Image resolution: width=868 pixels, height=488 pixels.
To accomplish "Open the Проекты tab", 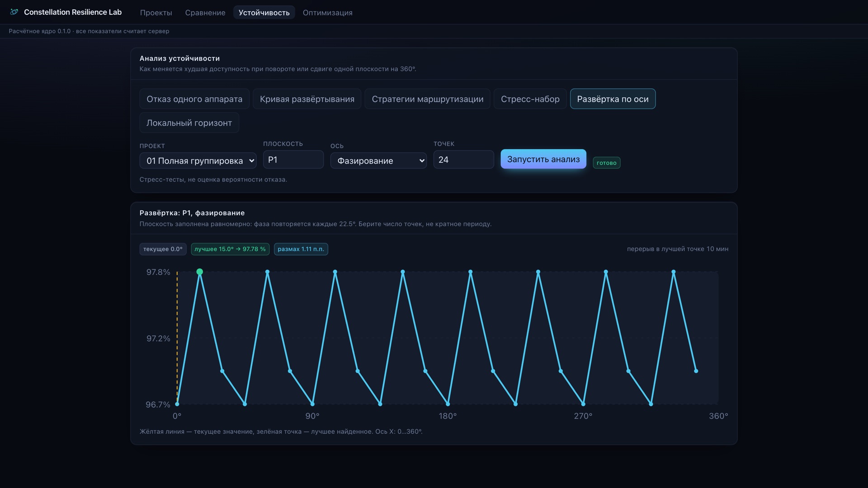I will [x=156, y=13].
